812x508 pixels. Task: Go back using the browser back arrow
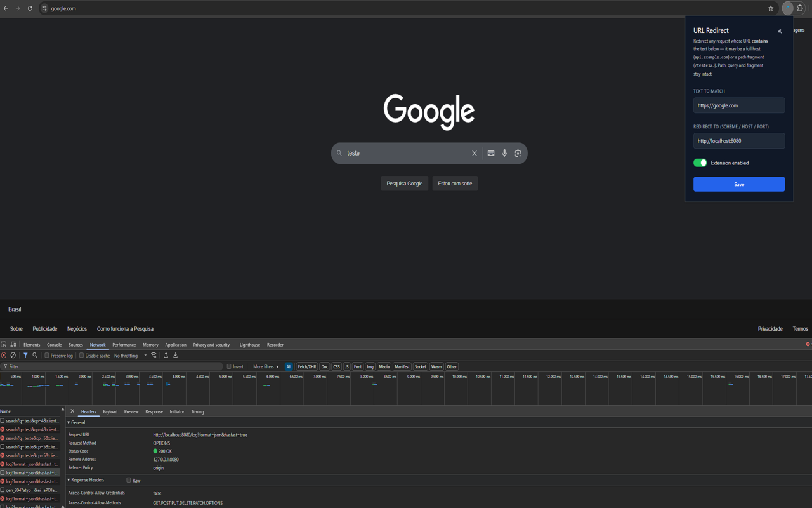coord(6,8)
